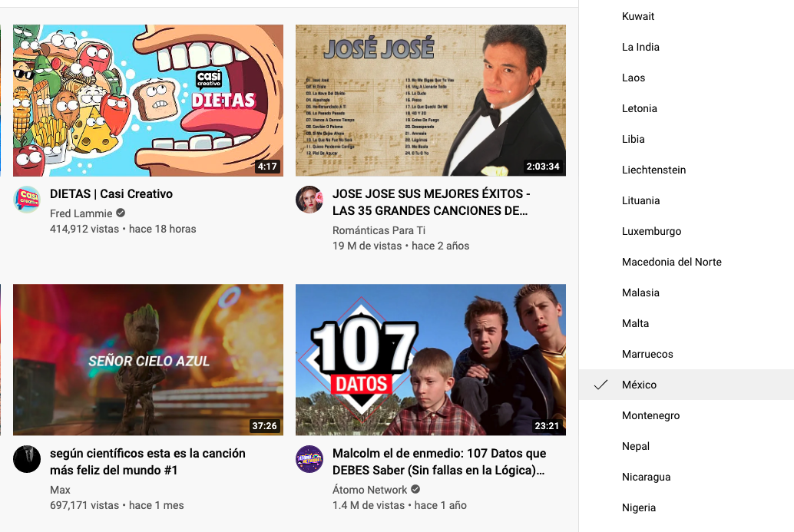The image size is (794, 532).
Task: Pick Nicaragua from the country list
Action: [x=686, y=477]
